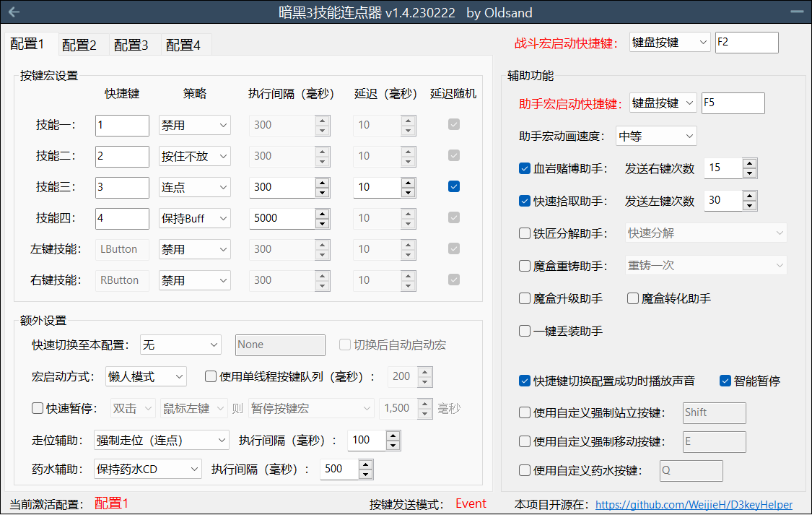
Task: Click 技能二 hotkey field showing 2
Action: [122, 157]
